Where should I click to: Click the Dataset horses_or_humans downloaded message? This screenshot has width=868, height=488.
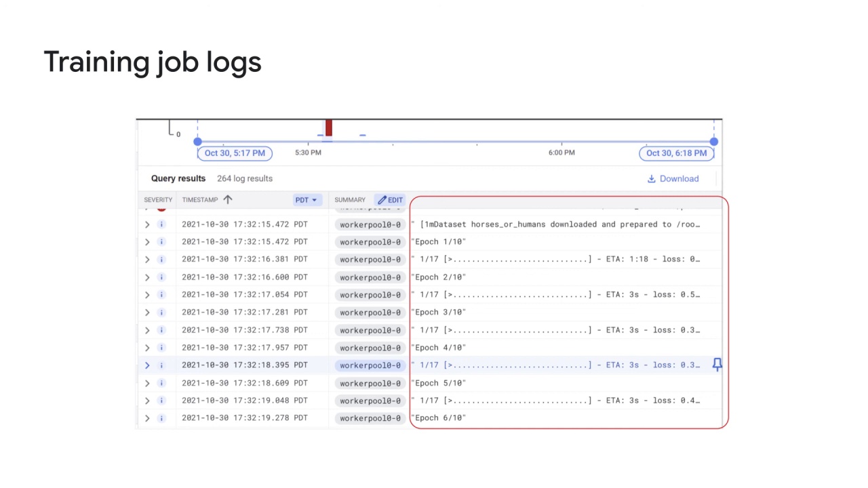[x=555, y=224]
